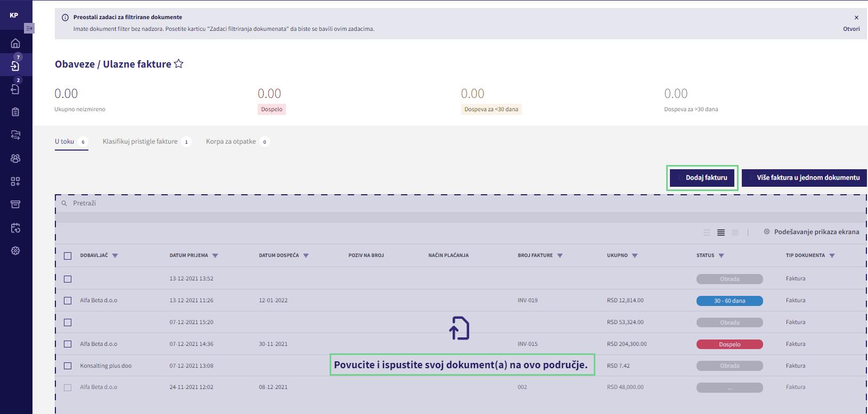Check the row dated 07-12-2021 15:20
The height and width of the screenshot is (414, 868).
[x=68, y=322]
